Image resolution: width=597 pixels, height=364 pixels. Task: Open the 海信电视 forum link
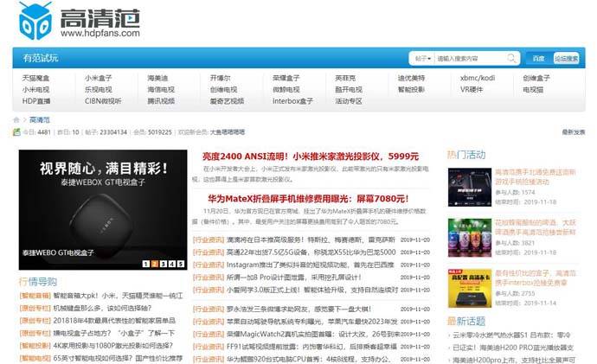[161, 89]
